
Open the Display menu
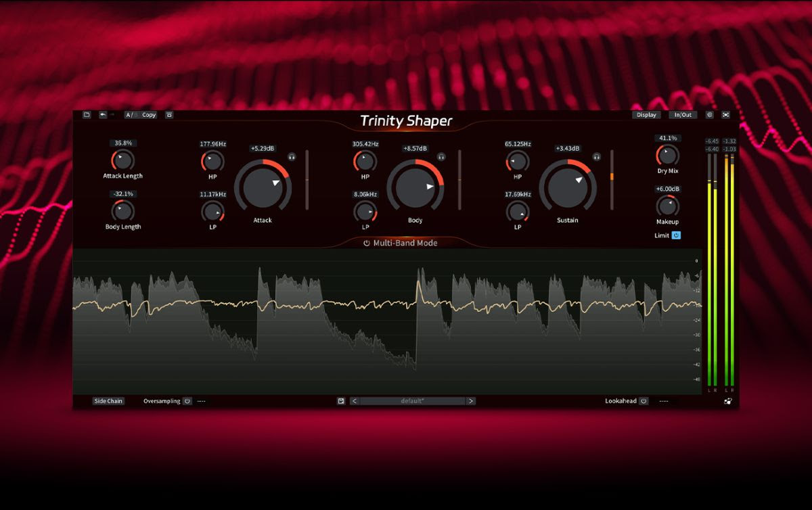click(x=646, y=115)
